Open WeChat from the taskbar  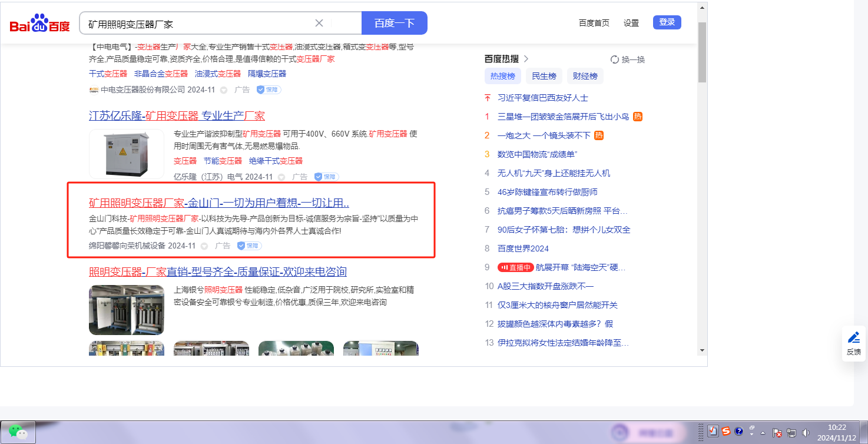pyautogui.click(x=18, y=432)
